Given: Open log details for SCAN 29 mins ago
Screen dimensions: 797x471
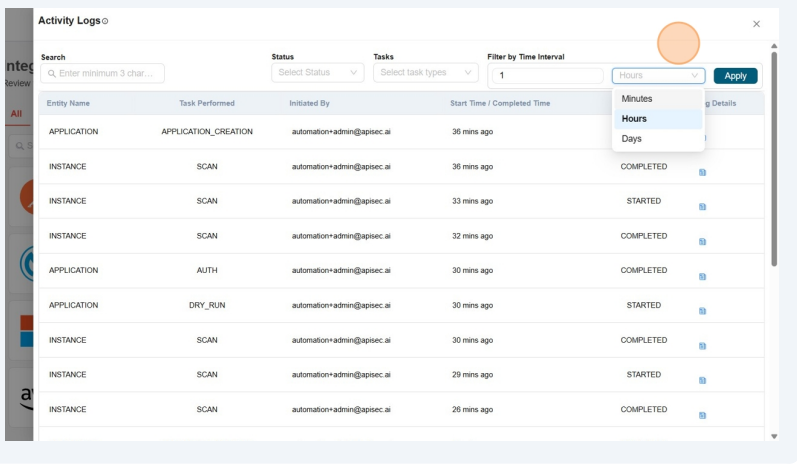Looking at the screenshot, I should click(x=702, y=381).
